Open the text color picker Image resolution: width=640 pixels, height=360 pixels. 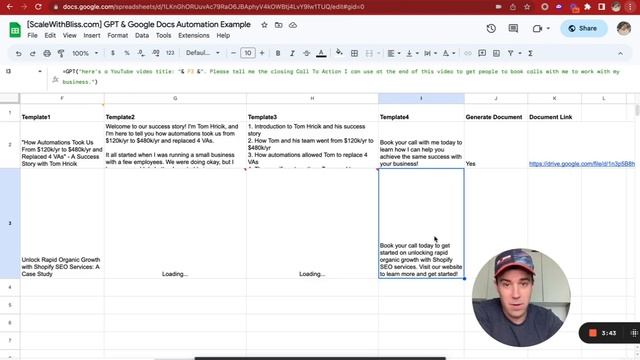(321, 53)
